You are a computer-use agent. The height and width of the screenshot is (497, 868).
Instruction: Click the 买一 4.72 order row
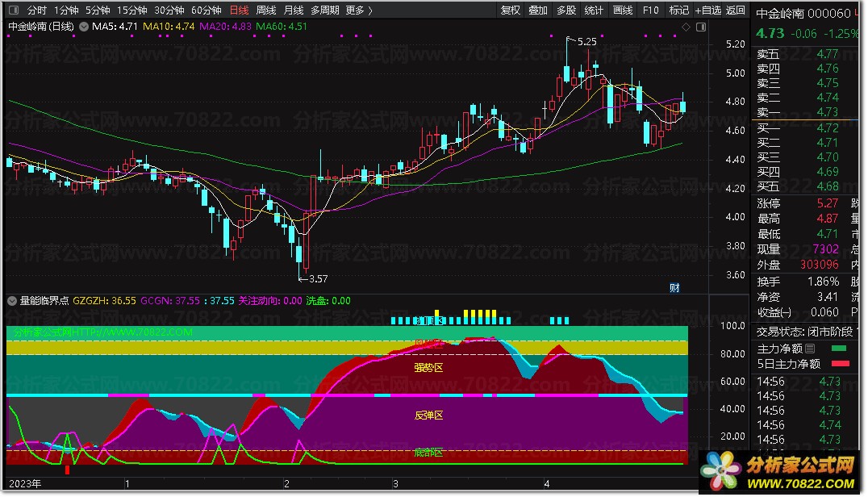(798, 128)
